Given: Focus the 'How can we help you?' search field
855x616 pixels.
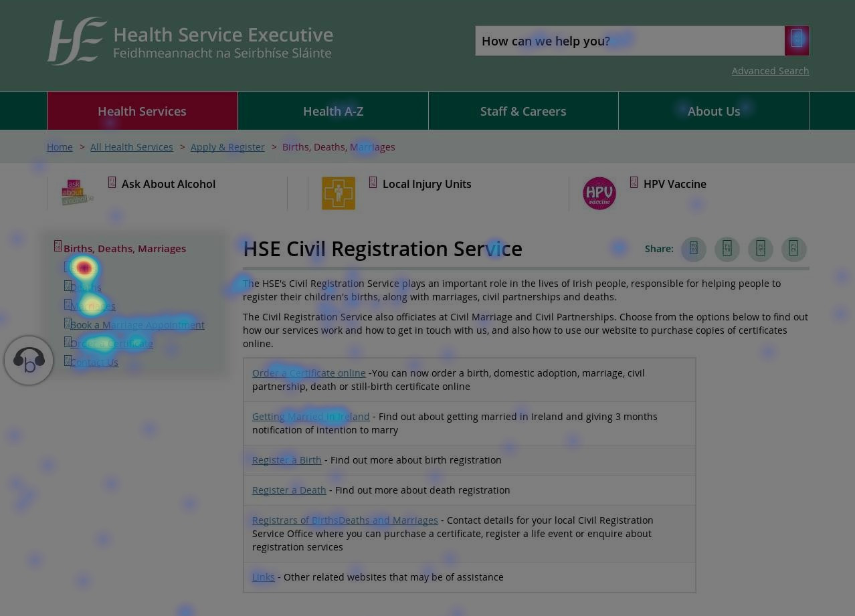Looking at the screenshot, I should [630, 41].
